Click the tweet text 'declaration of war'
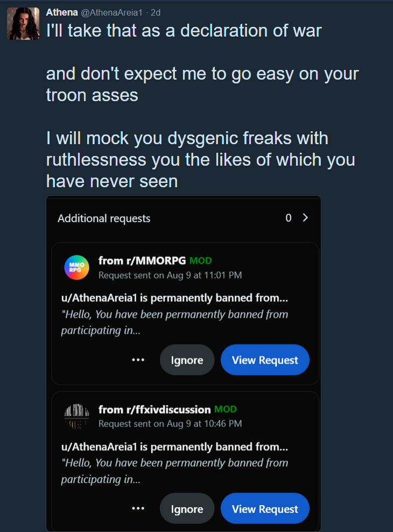 click(x=251, y=31)
